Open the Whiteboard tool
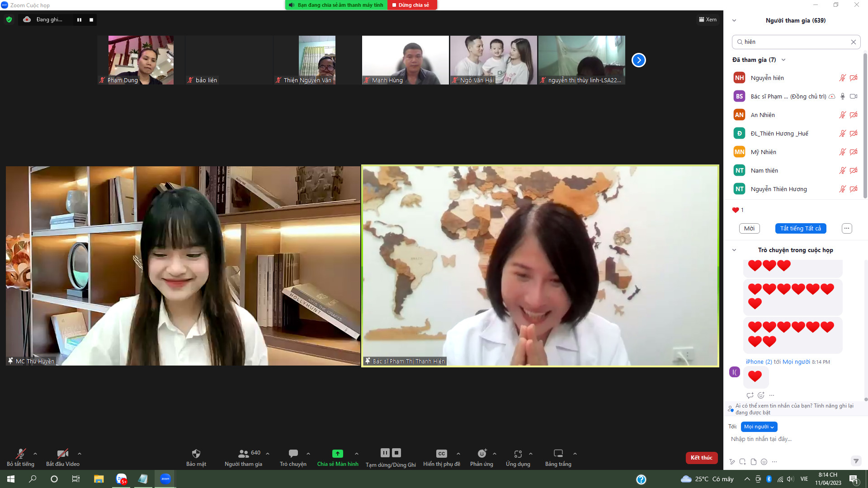 (558, 454)
